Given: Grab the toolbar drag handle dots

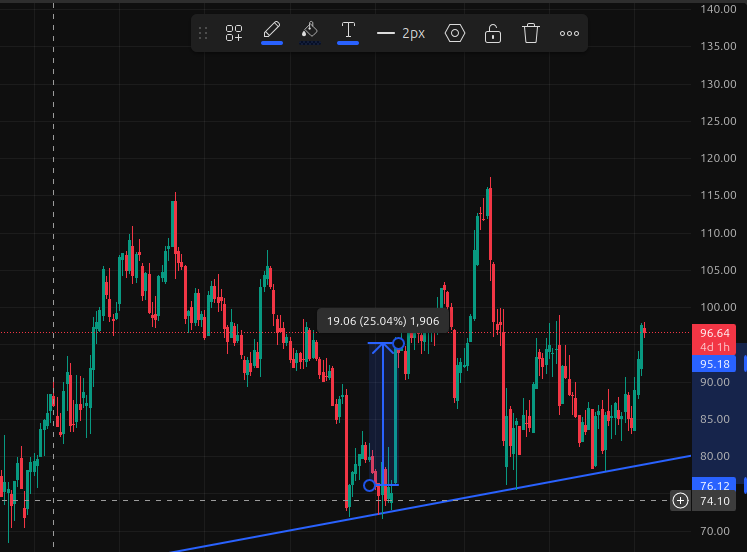Looking at the screenshot, I should 204,33.
